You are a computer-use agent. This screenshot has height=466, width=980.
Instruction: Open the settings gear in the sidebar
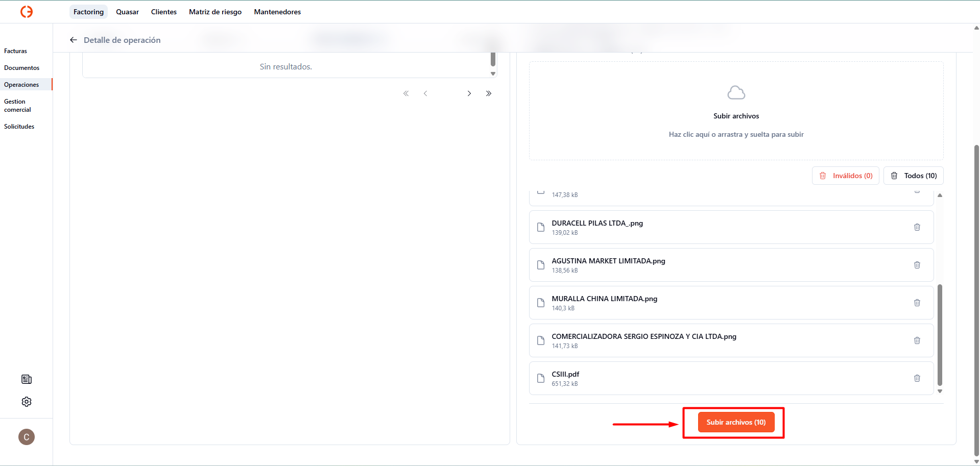27,402
